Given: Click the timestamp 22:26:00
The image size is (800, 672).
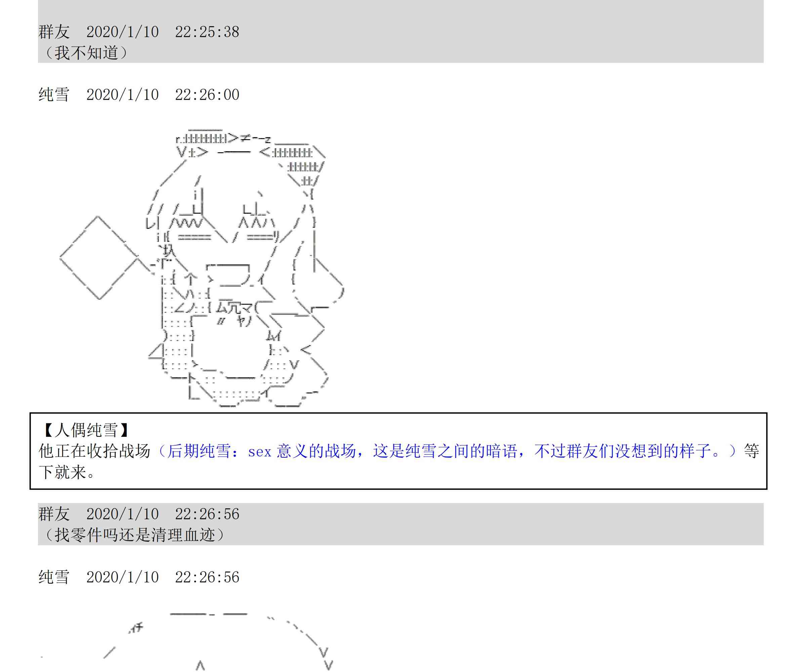Looking at the screenshot, I should point(207,95).
